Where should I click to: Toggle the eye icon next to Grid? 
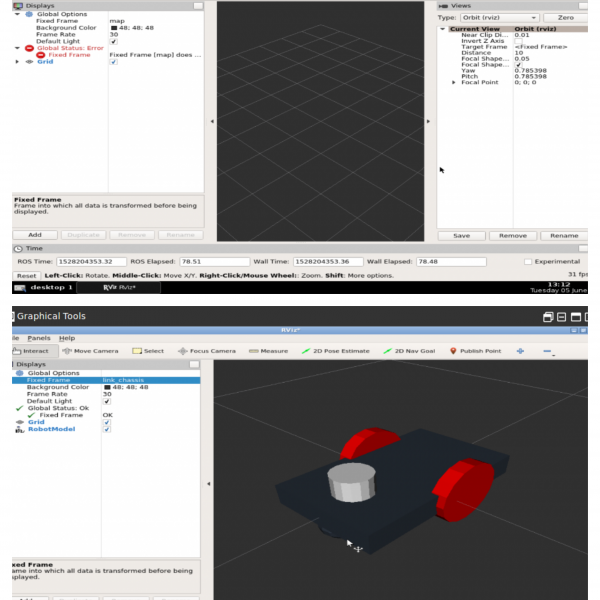click(x=29, y=62)
